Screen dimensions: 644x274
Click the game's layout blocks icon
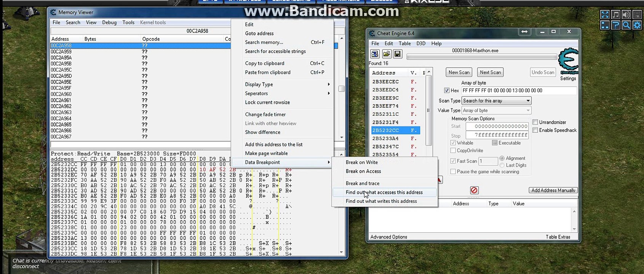point(605,25)
